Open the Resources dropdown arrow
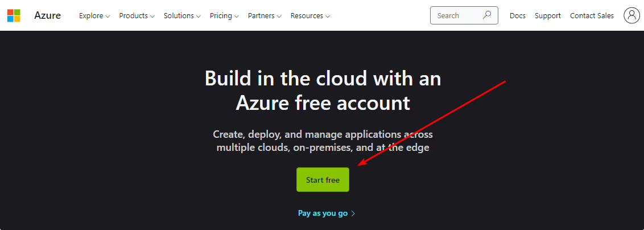644x230 pixels. pyautogui.click(x=327, y=17)
